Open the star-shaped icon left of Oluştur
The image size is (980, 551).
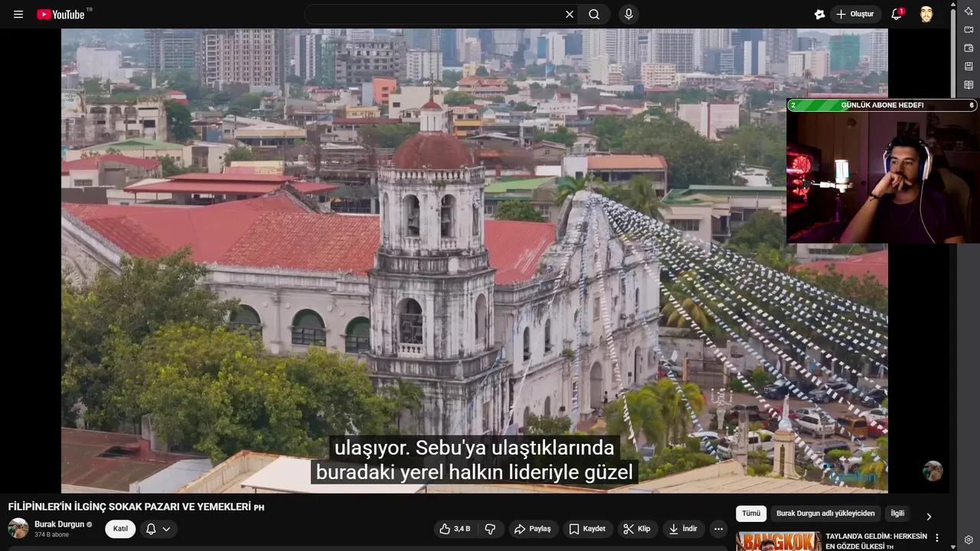pos(819,15)
